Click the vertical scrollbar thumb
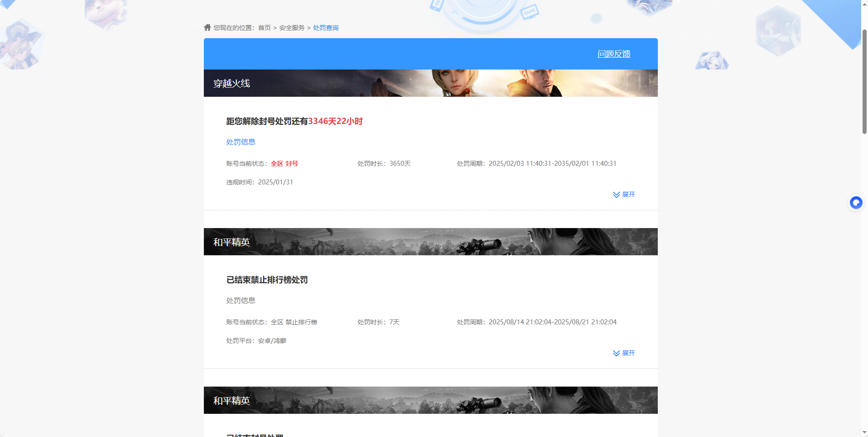 pyautogui.click(x=864, y=82)
